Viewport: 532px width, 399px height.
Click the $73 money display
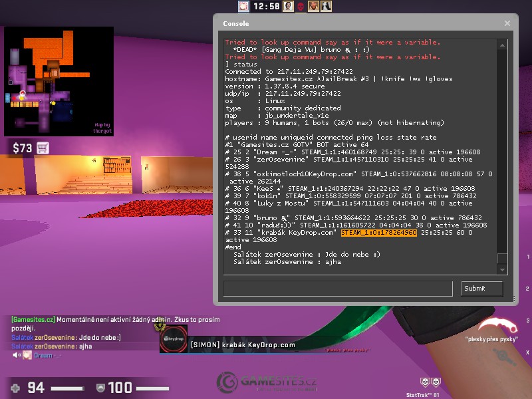coord(21,148)
